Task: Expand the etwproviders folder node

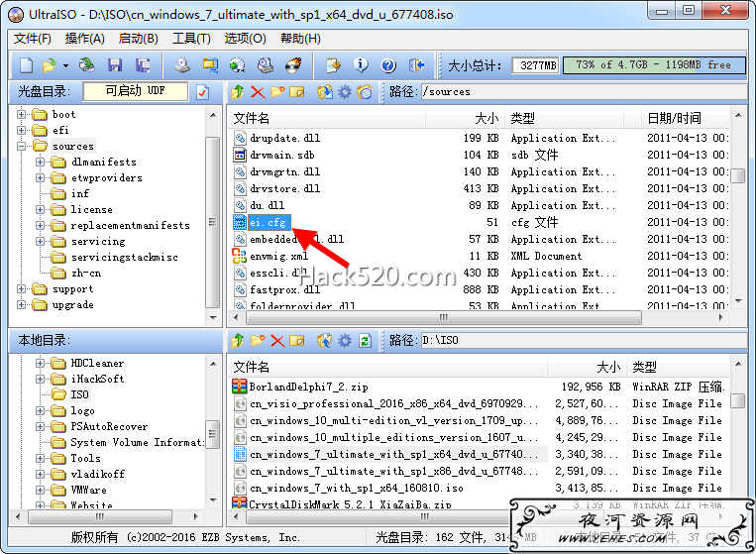Action: click(x=40, y=178)
